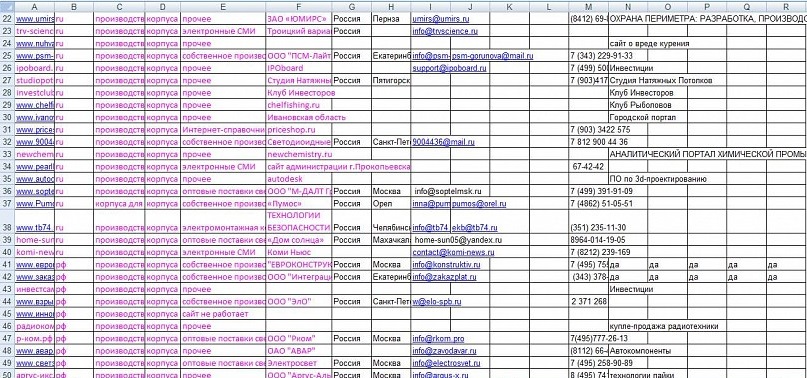Open the ekb@tb74.ru email link

[475, 228]
